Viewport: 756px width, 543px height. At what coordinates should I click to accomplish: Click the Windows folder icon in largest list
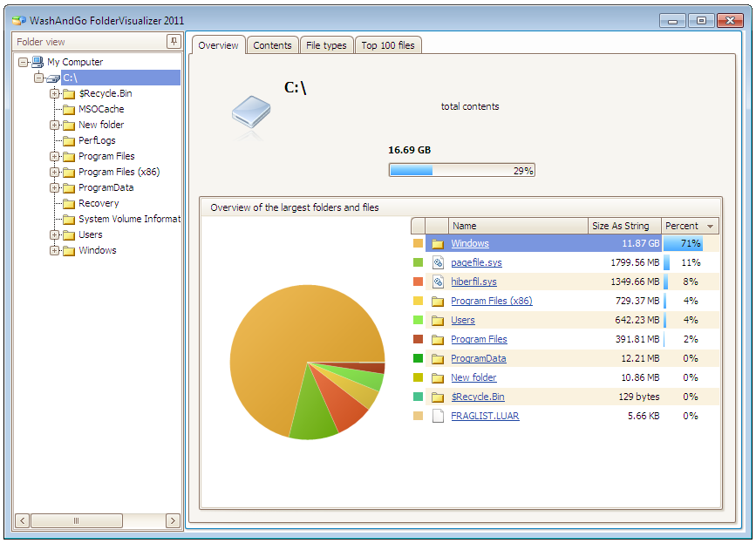coord(438,244)
